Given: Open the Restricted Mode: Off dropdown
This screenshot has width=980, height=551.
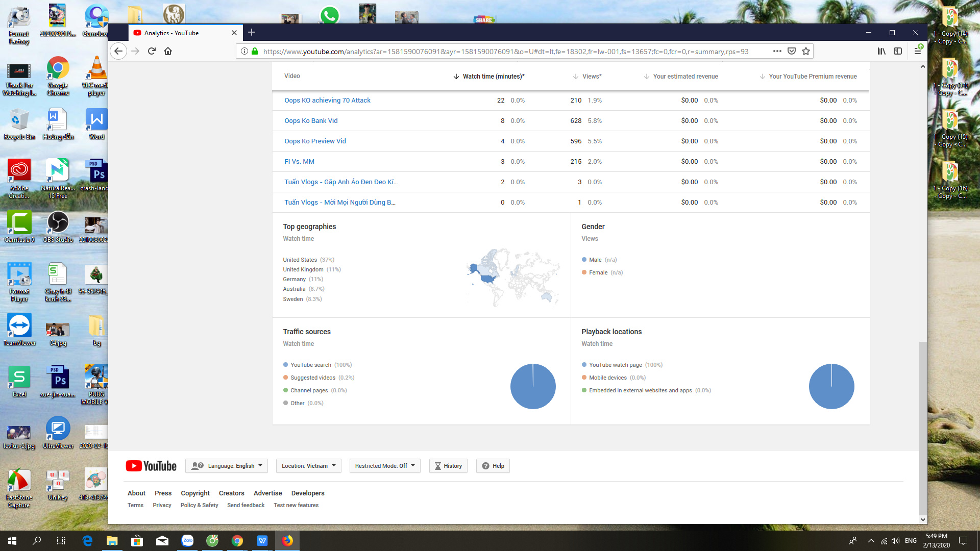Looking at the screenshot, I should (385, 466).
